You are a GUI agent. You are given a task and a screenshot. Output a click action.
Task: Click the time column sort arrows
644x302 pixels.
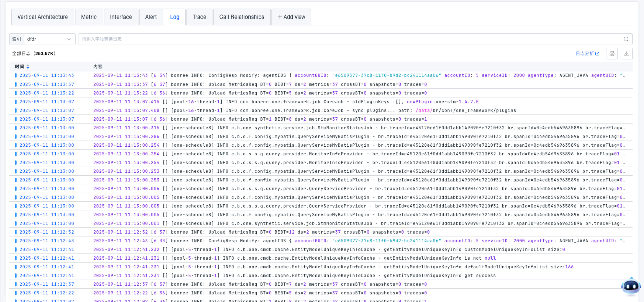[x=28, y=67]
